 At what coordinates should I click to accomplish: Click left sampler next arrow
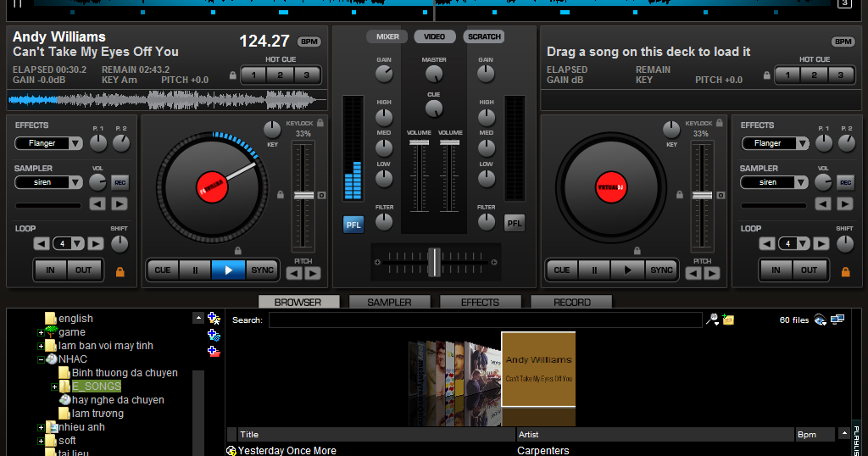[119, 204]
